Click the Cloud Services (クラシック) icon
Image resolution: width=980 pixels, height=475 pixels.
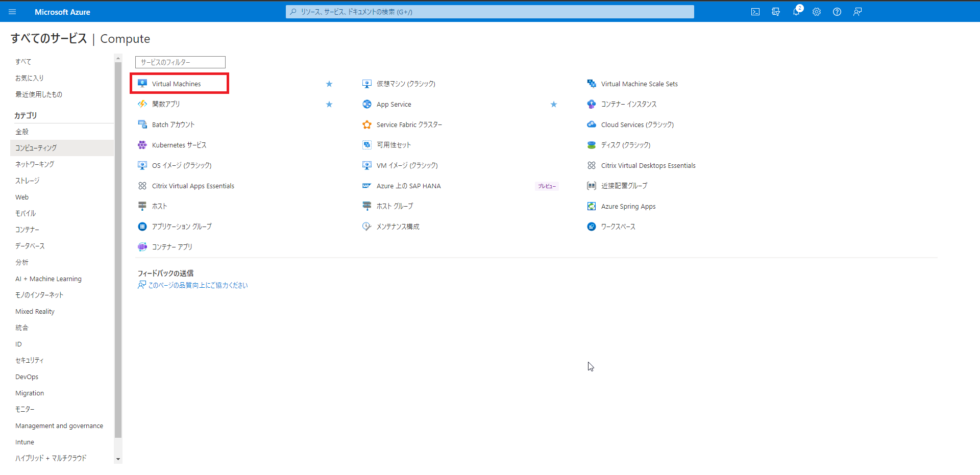click(592, 124)
